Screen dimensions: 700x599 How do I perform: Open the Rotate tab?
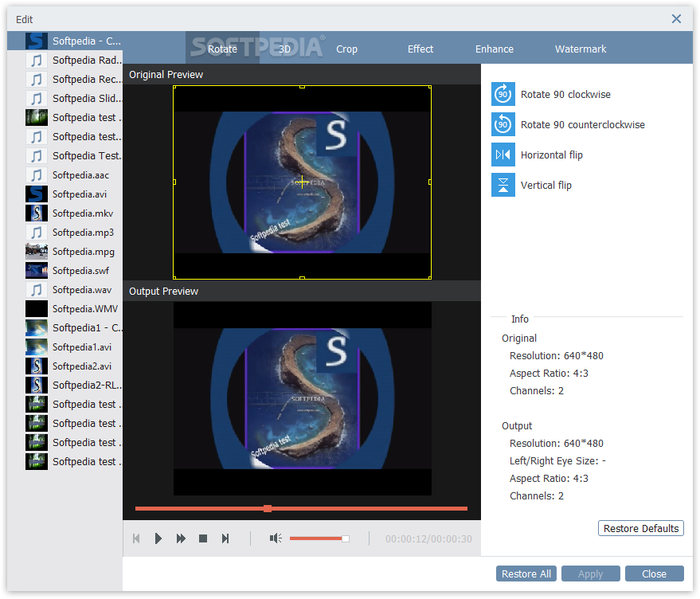[222, 49]
